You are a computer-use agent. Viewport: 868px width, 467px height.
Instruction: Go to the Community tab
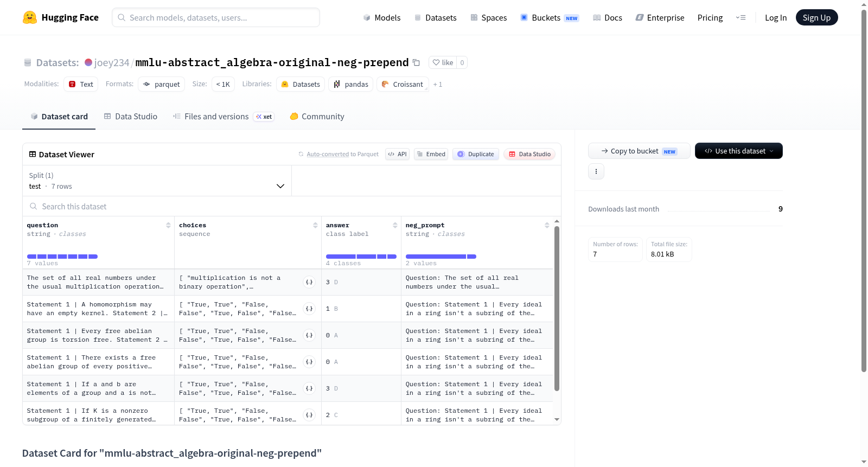[317, 117]
